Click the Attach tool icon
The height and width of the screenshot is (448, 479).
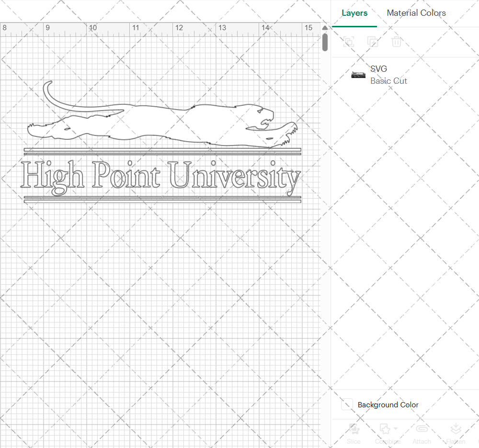(422, 429)
